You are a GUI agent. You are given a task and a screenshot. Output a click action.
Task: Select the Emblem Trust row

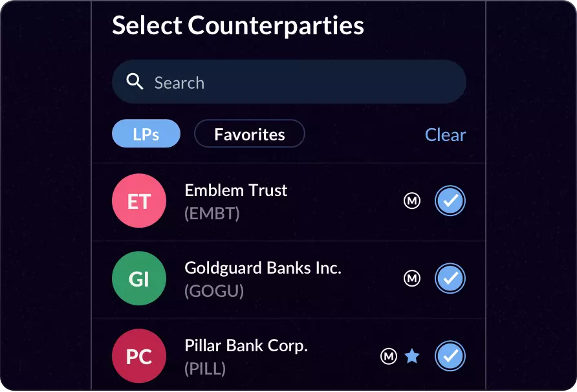click(x=278, y=201)
